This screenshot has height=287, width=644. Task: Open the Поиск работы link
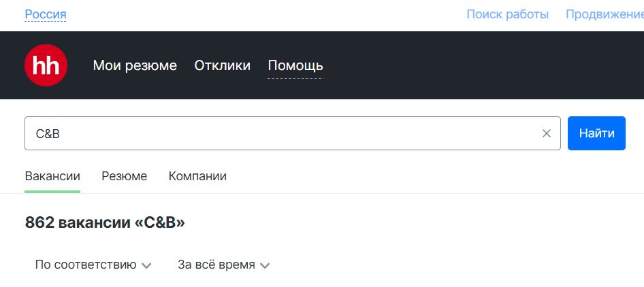[508, 14]
